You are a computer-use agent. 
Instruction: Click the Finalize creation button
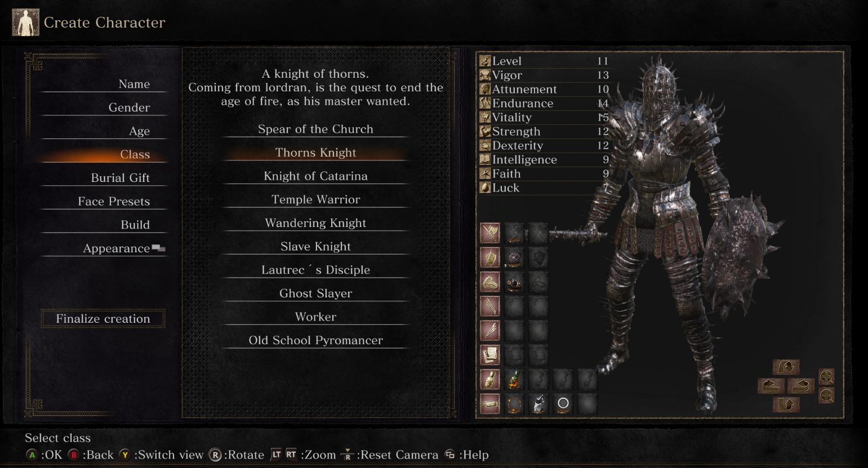(103, 319)
